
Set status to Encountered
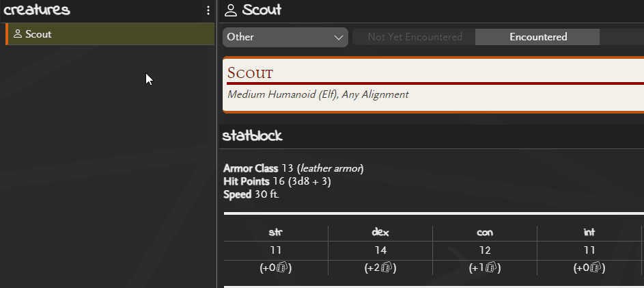538,37
